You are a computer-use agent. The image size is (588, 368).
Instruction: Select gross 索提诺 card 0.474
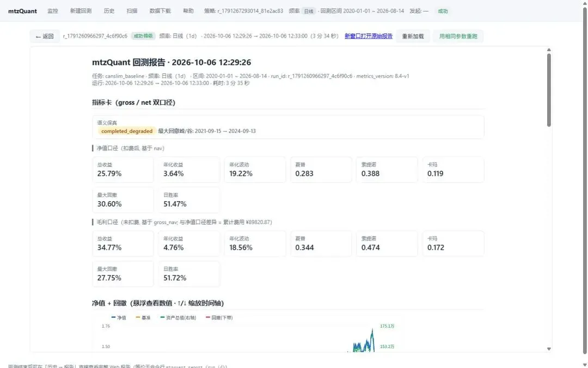(x=387, y=244)
